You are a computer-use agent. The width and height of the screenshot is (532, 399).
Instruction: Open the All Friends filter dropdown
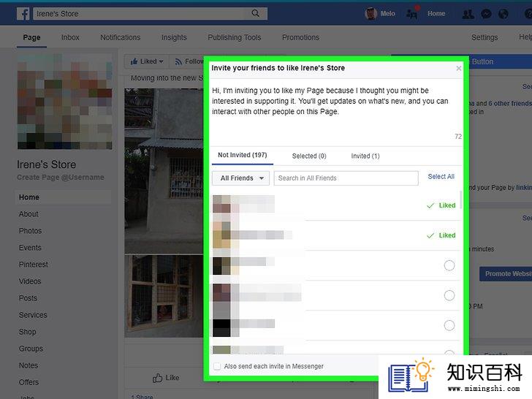tap(240, 178)
